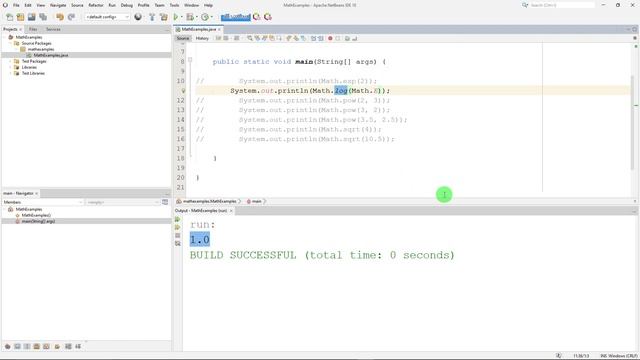
Task: Click Rerun green arrow in Output panel
Action: (178, 220)
